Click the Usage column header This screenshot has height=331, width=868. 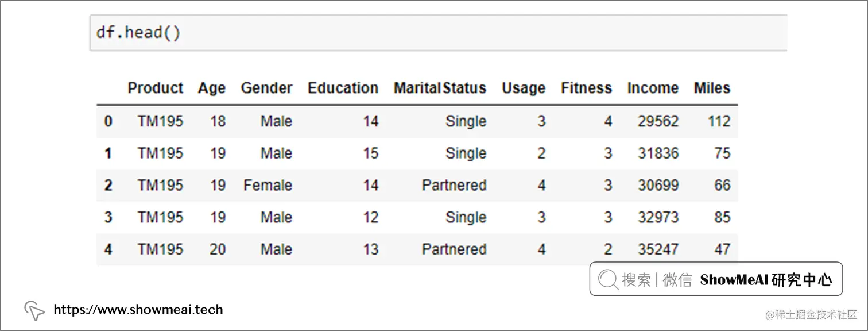(x=523, y=88)
